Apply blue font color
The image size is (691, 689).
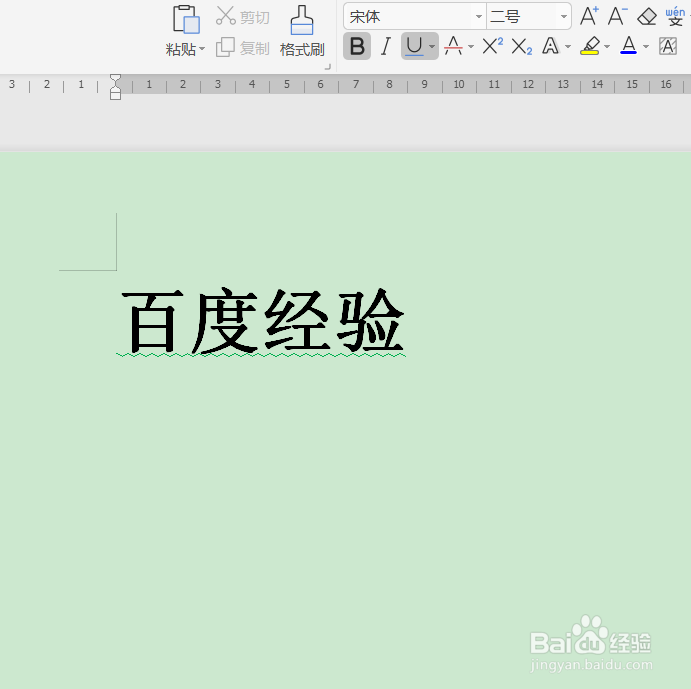point(629,46)
